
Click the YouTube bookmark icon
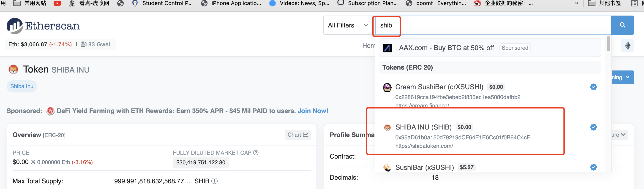(x=57, y=3)
